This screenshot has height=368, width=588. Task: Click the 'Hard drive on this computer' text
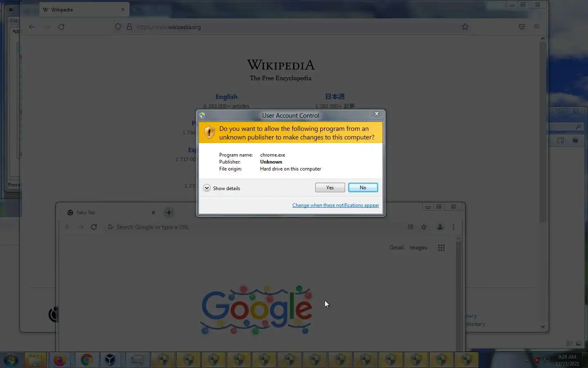pos(290,169)
